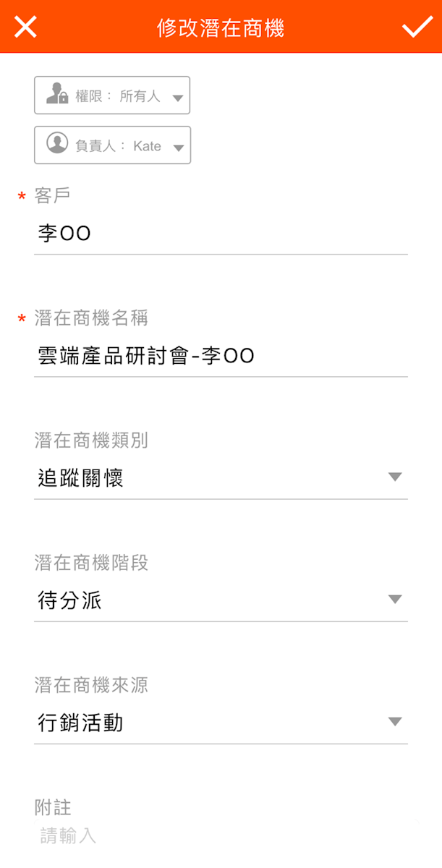Open the 潛在商機階段 dropdown showing 待分派
This screenshot has height=868, width=442.
[210, 600]
